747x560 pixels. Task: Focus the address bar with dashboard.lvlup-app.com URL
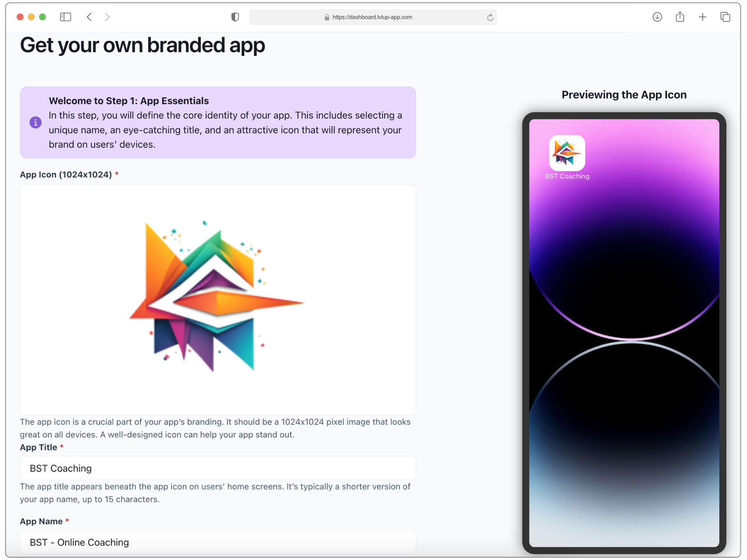pyautogui.click(x=373, y=17)
